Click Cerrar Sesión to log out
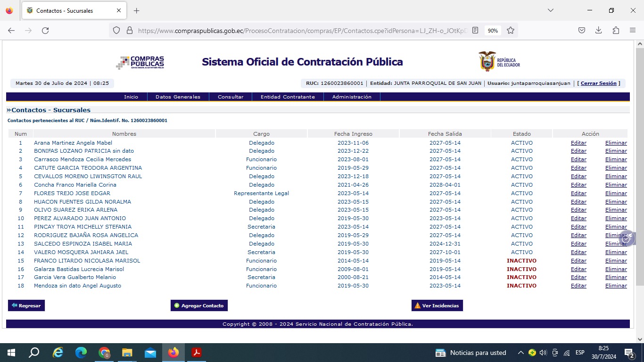Image resolution: width=644 pixels, height=362 pixels. coord(598,83)
